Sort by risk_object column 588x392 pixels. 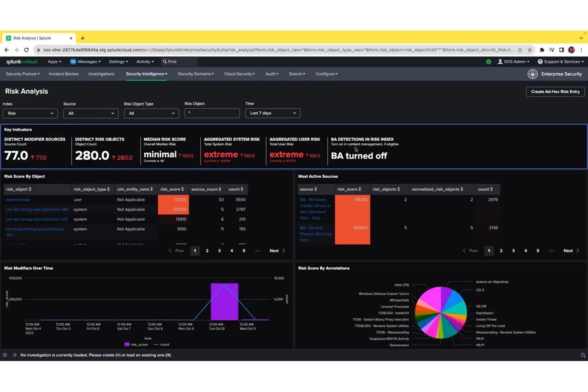tap(19, 189)
